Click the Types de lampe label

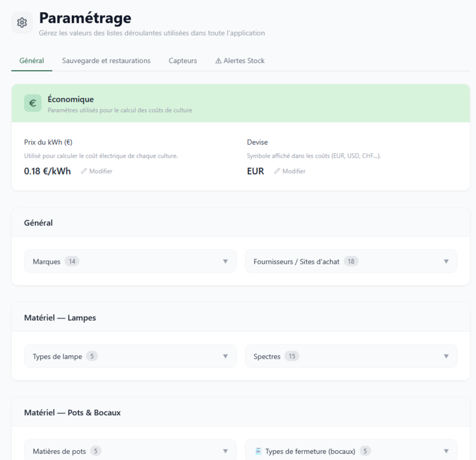(x=58, y=356)
